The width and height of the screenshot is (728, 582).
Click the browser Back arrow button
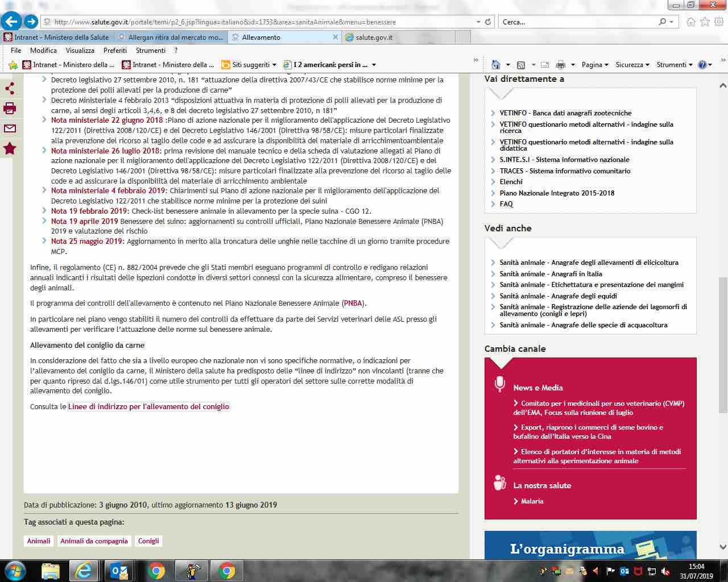pos(11,22)
